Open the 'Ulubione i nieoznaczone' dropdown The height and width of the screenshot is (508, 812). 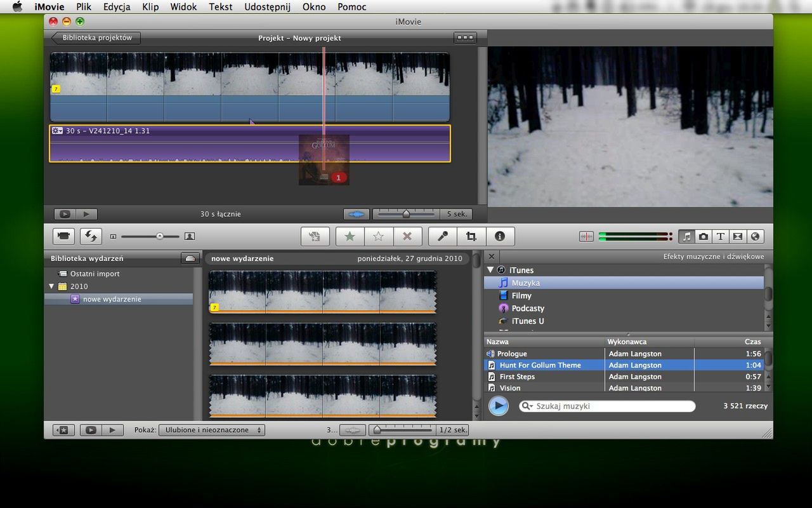pos(212,430)
